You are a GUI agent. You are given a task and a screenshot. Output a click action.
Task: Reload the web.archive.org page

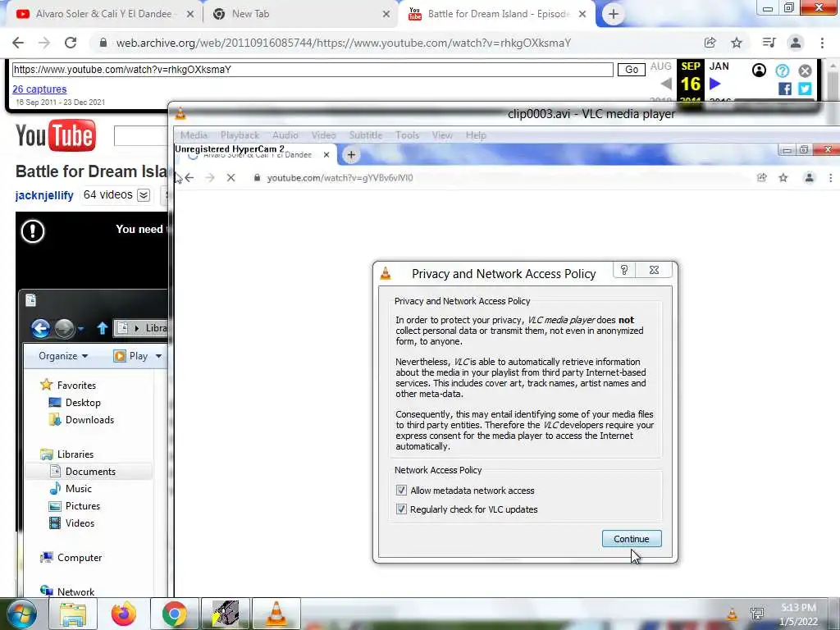point(71,43)
